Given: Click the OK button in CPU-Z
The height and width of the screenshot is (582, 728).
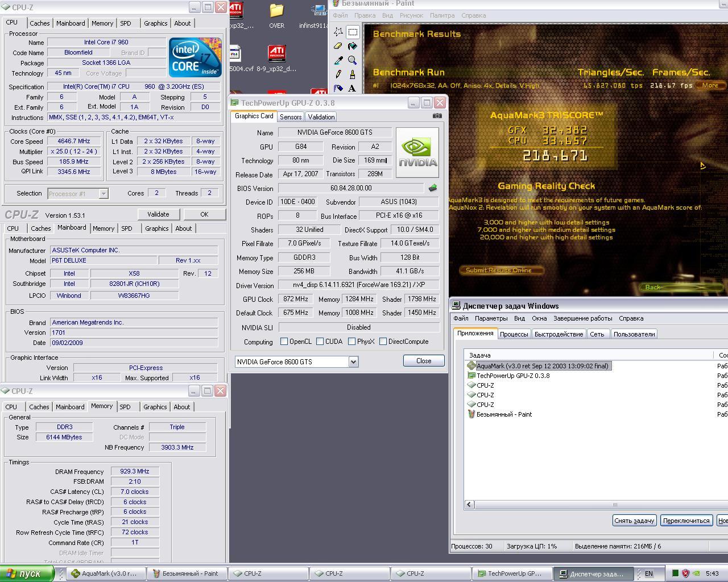Looking at the screenshot, I should [204, 214].
